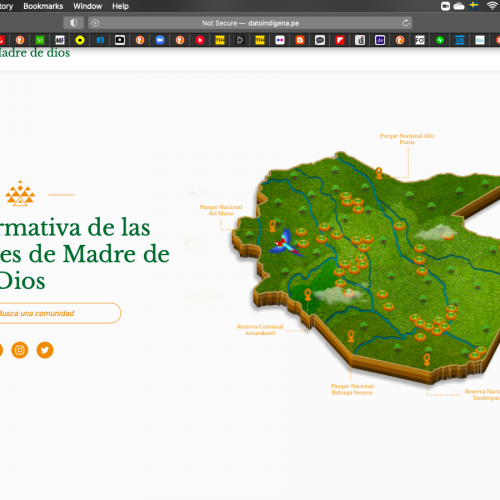This screenshot has height=500, width=500.
Task: Click the 'Parque Nacional Bahuaja Sonene' label
Action: (x=352, y=389)
